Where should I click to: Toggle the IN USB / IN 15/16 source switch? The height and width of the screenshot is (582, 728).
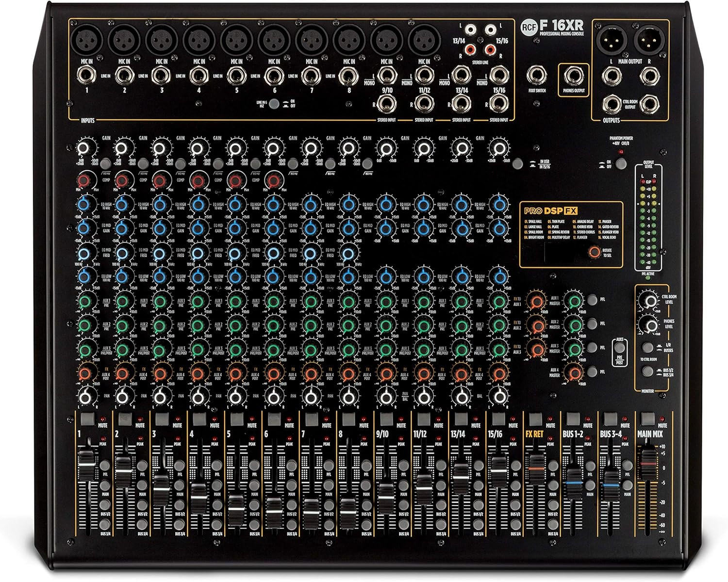[x=518, y=164]
